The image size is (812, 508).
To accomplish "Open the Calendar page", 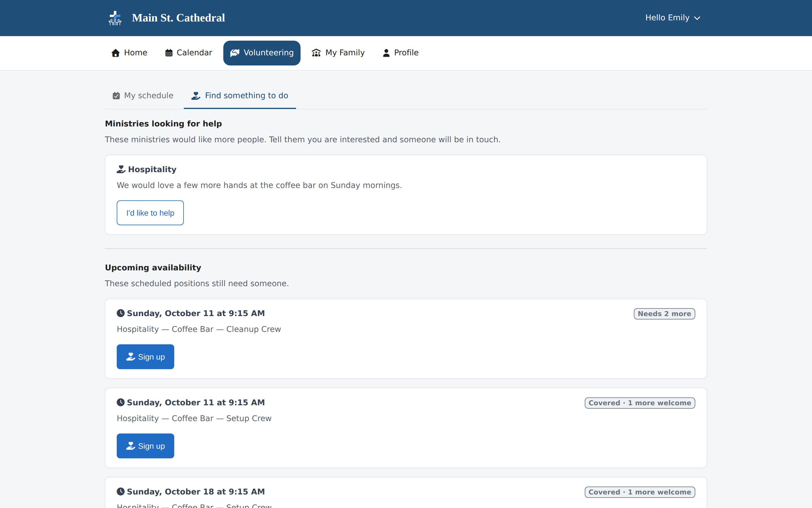I will click(189, 53).
